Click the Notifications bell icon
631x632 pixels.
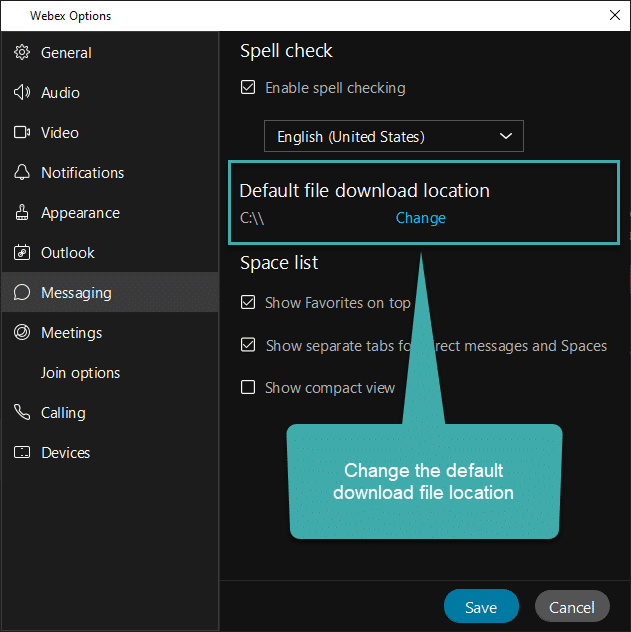click(x=22, y=173)
